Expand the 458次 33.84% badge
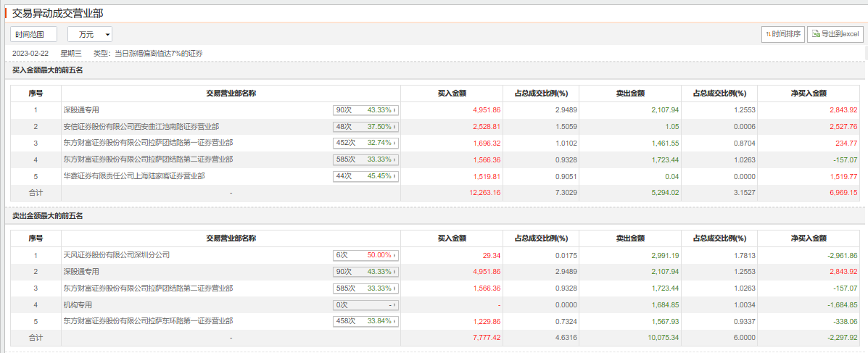868x353 pixels. pos(366,321)
